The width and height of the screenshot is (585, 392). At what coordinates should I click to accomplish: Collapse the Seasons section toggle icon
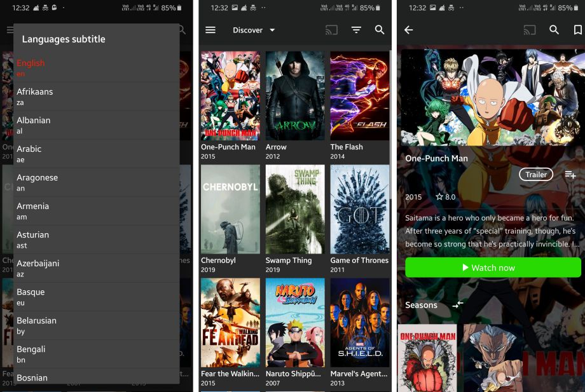click(x=458, y=305)
